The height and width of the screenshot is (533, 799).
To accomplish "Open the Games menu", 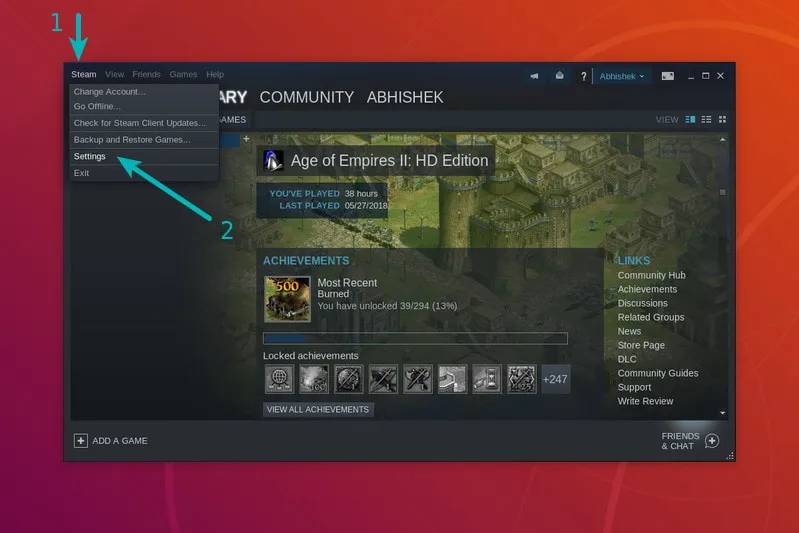I will pos(183,74).
